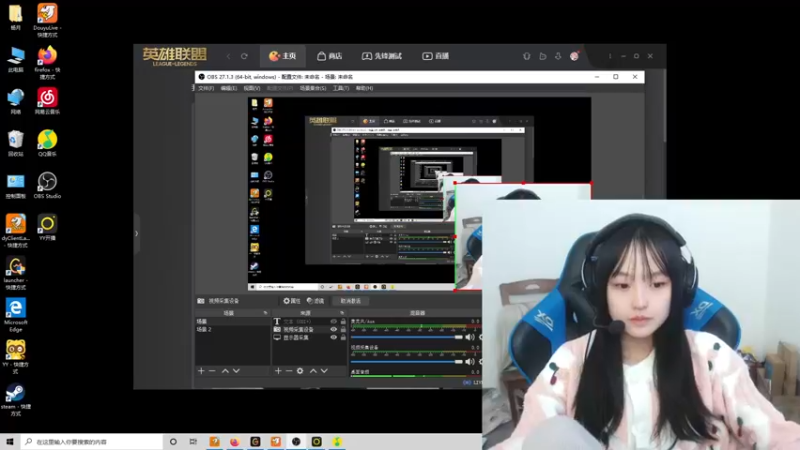The width and height of the screenshot is (800, 450).
Task: Select 显示器采集 source row
Action: tap(310, 337)
